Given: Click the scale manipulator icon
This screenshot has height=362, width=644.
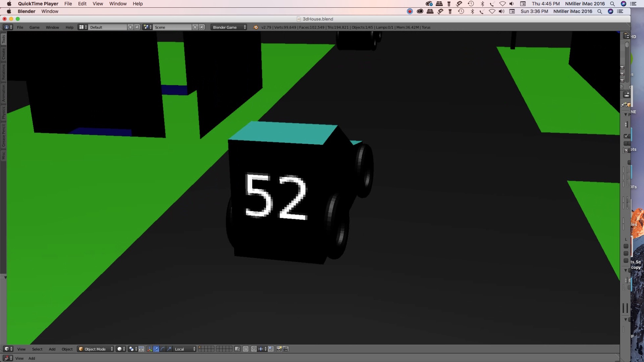Looking at the screenshot, I should pos(169,349).
